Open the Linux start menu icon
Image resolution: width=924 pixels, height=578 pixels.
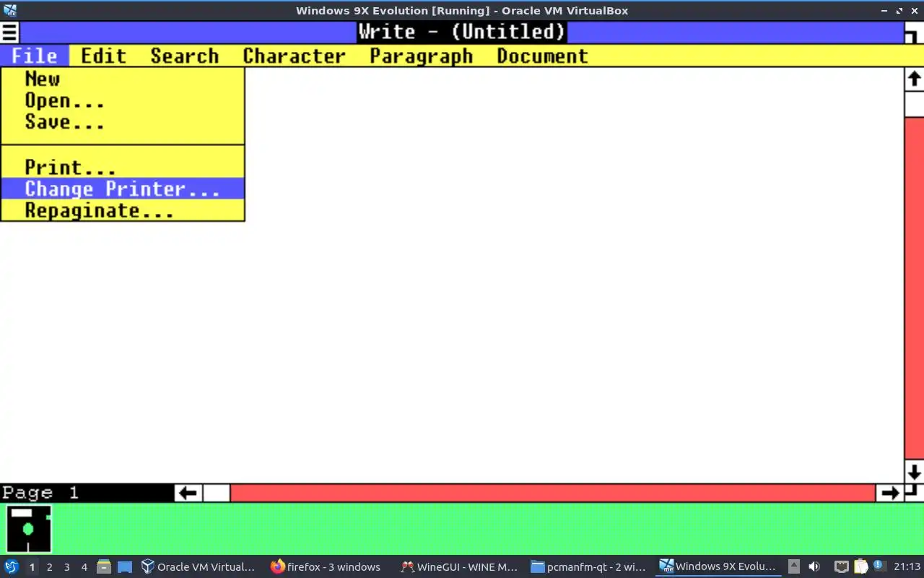[12, 567]
